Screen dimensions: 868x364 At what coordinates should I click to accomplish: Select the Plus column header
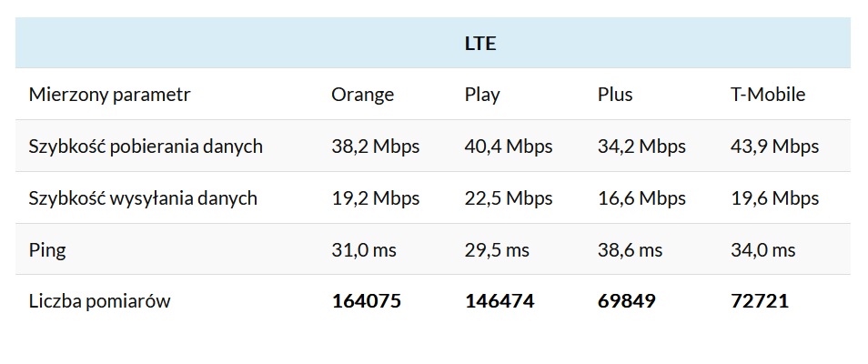coord(615,95)
